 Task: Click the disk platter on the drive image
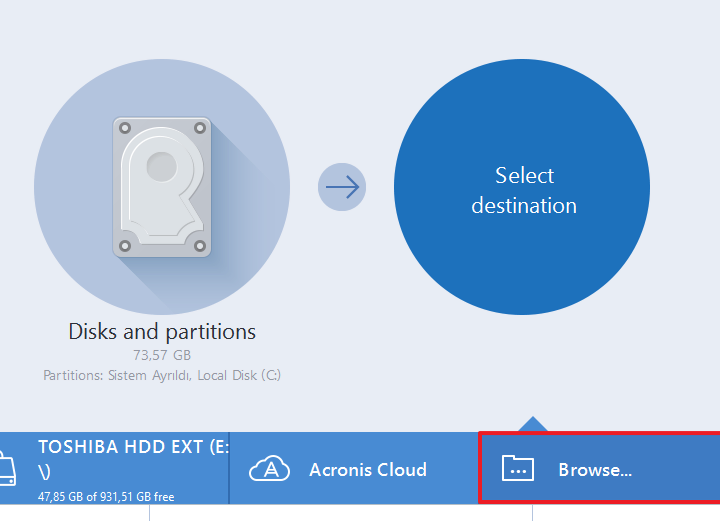(160, 163)
